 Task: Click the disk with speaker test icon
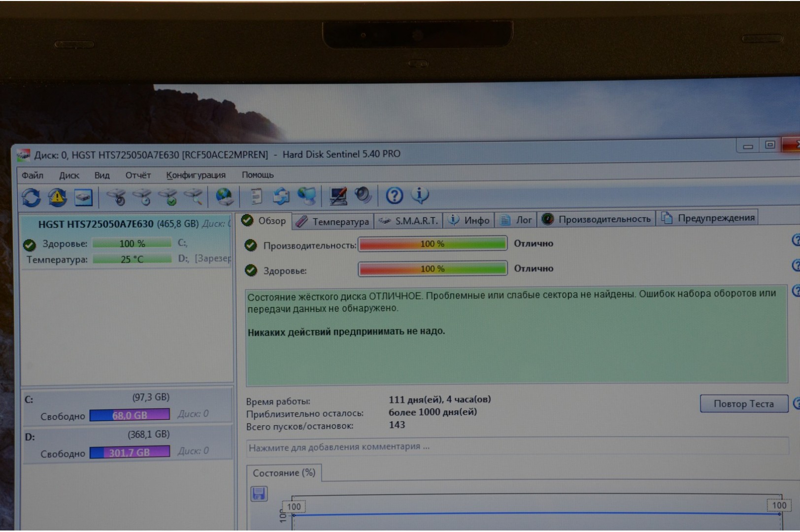[x=117, y=197]
